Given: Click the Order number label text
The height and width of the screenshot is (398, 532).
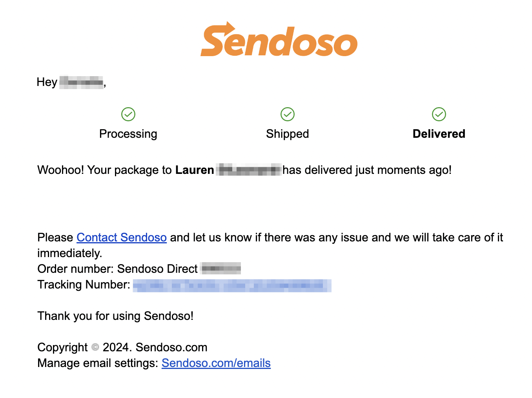Looking at the screenshot, I should [76, 269].
